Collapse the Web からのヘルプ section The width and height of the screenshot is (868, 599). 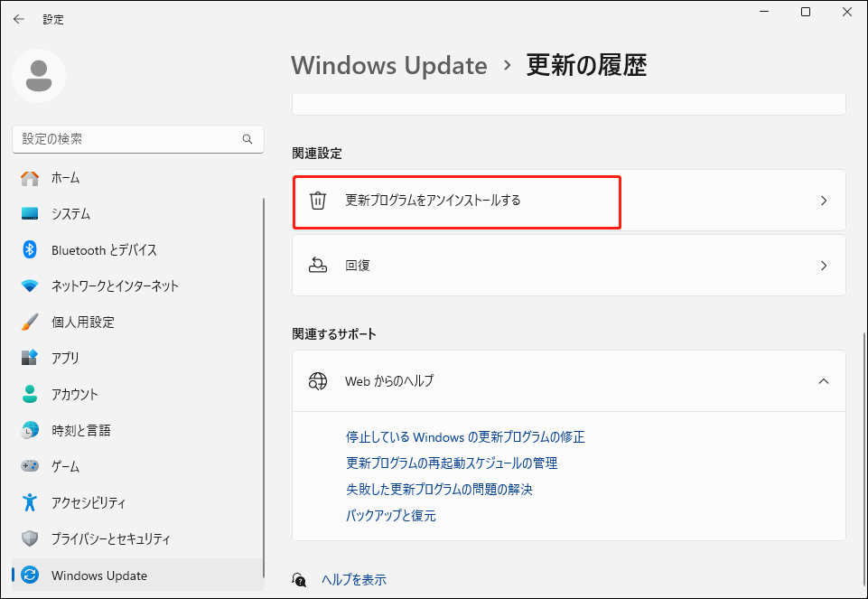click(x=823, y=380)
